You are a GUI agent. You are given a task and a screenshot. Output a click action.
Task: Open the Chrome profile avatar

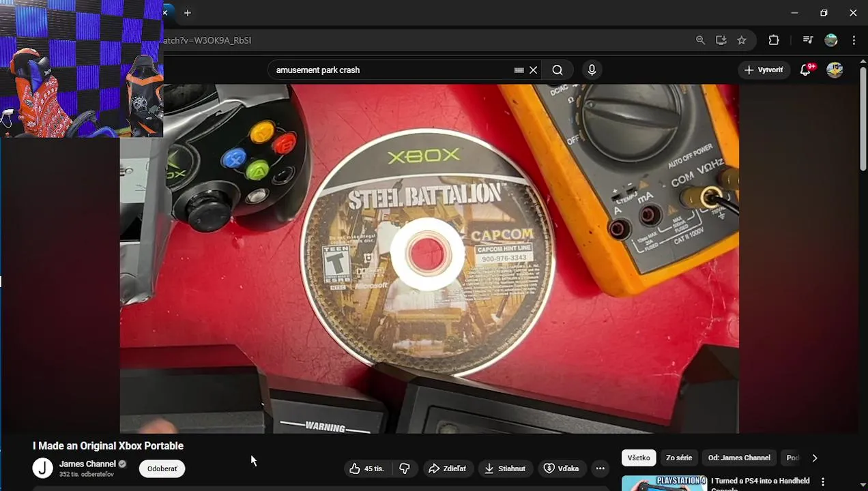pyautogui.click(x=831, y=40)
